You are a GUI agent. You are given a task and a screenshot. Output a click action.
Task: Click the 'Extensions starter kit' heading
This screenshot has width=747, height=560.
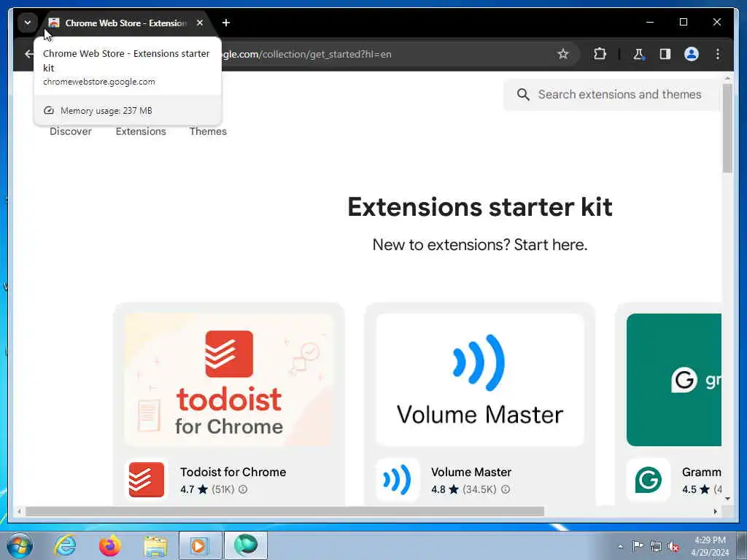click(x=480, y=207)
